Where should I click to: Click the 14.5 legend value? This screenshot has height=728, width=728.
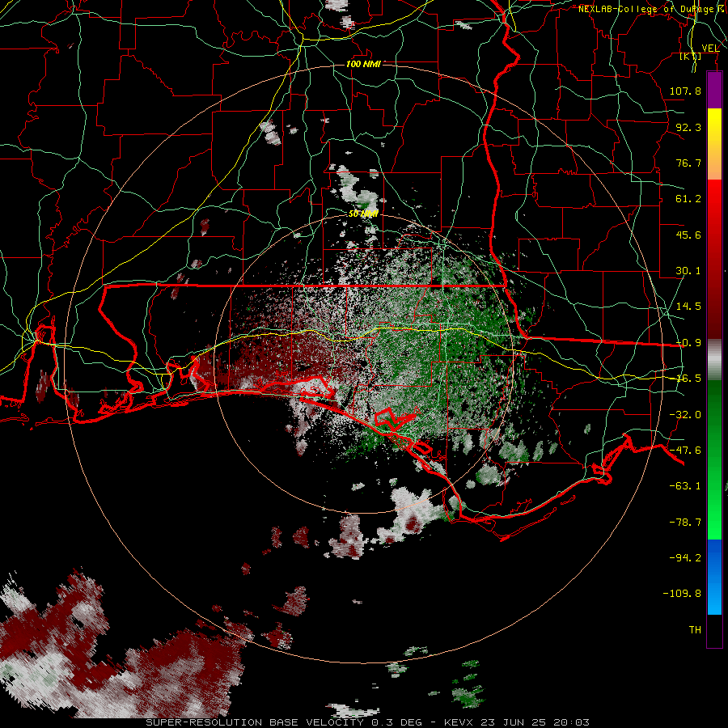click(688, 307)
